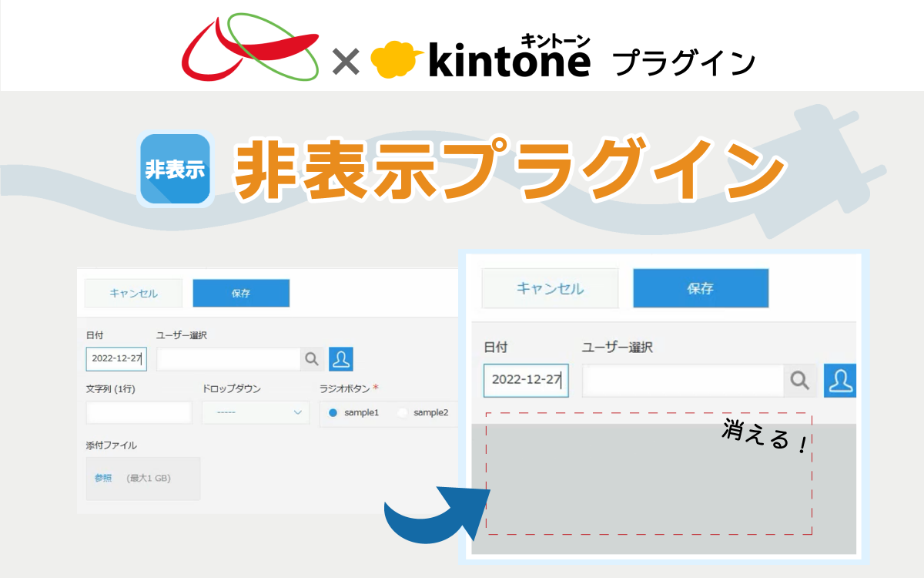Expand the ドロップダウン select box
Viewport: 924px width, 578px height.
coord(256,412)
